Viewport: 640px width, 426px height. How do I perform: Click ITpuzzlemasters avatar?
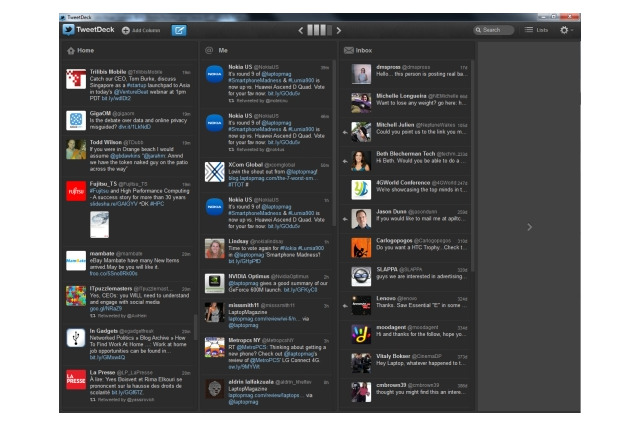point(76,296)
